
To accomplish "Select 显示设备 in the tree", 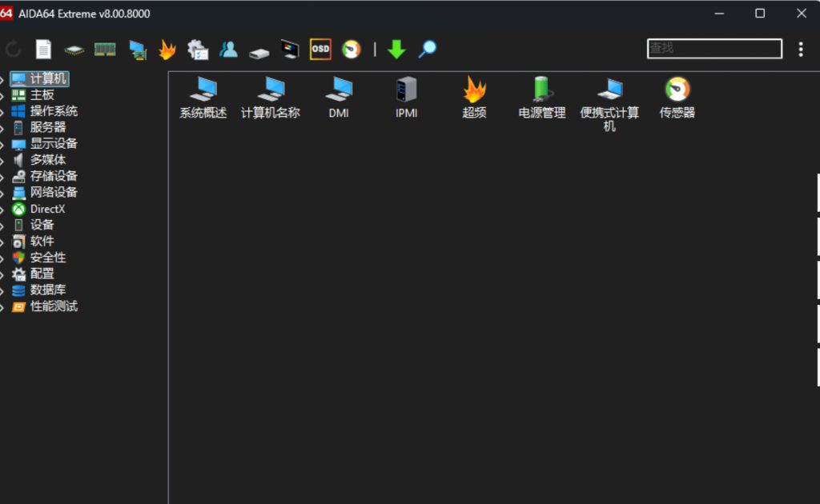I will (x=45, y=144).
